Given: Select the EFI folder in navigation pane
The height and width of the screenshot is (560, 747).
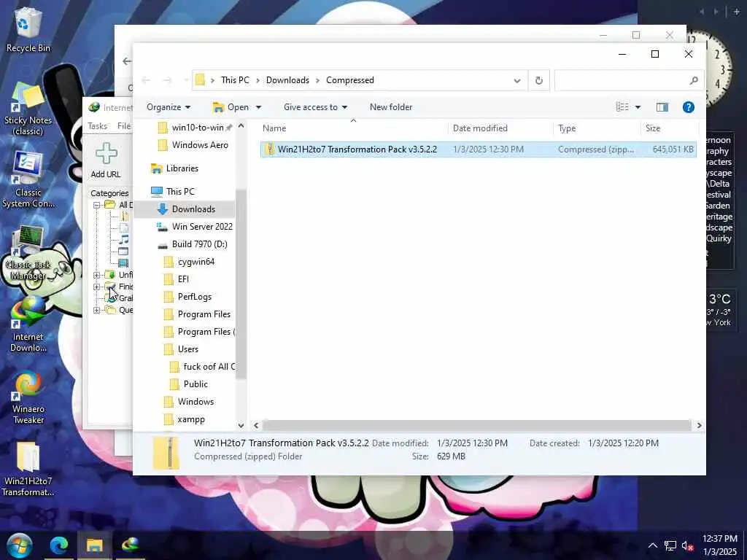Looking at the screenshot, I should coord(177,279).
